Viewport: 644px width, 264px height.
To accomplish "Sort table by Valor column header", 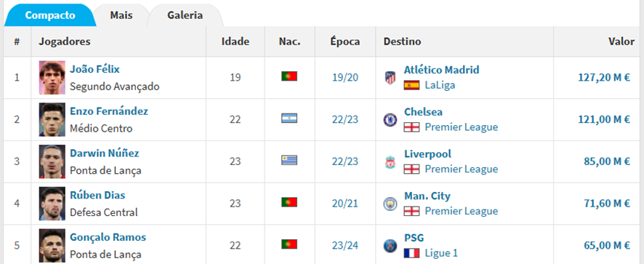I will 621,41.
